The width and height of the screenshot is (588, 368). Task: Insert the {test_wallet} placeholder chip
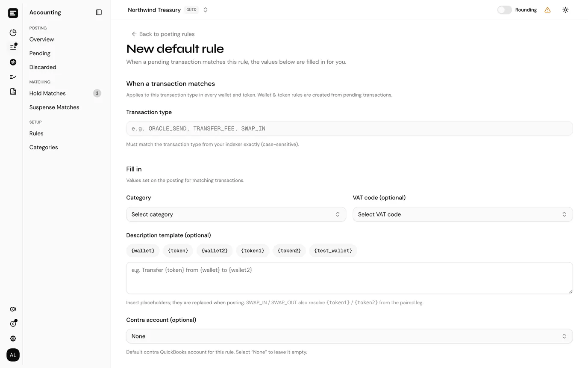pyautogui.click(x=333, y=251)
